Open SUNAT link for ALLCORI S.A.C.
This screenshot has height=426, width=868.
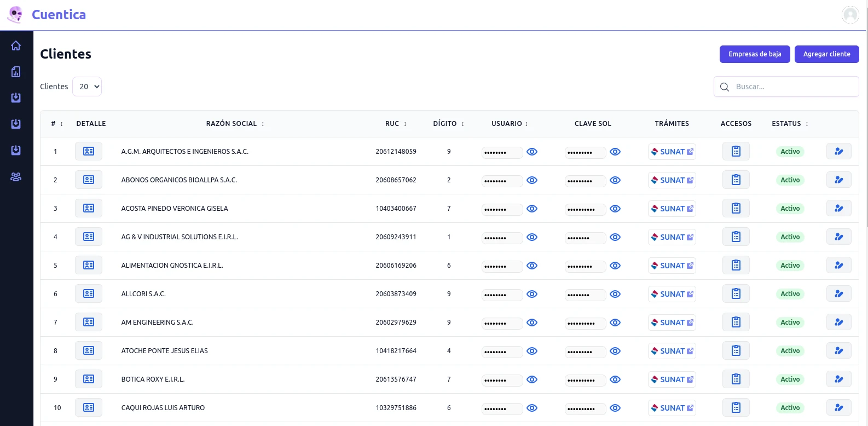672,294
